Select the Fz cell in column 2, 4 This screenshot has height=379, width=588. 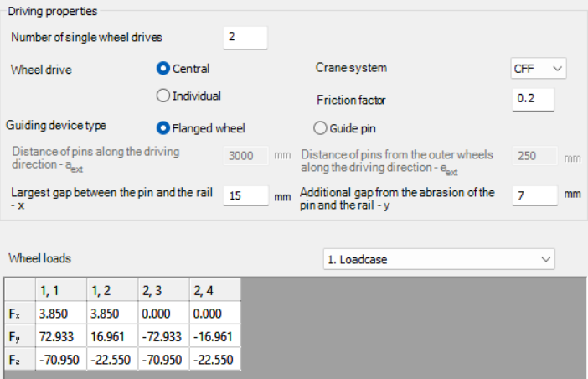pyautogui.click(x=215, y=360)
